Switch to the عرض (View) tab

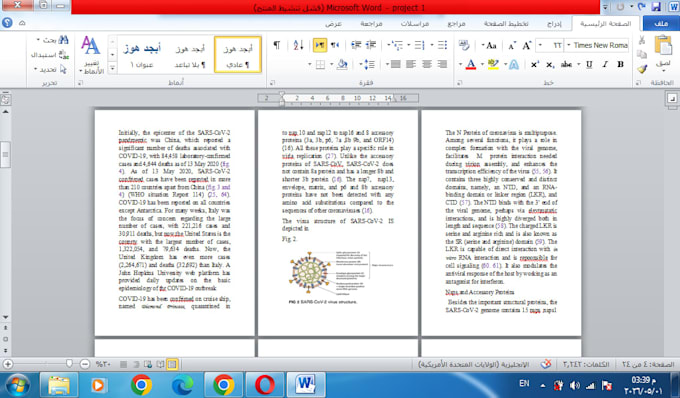coord(333,23)
